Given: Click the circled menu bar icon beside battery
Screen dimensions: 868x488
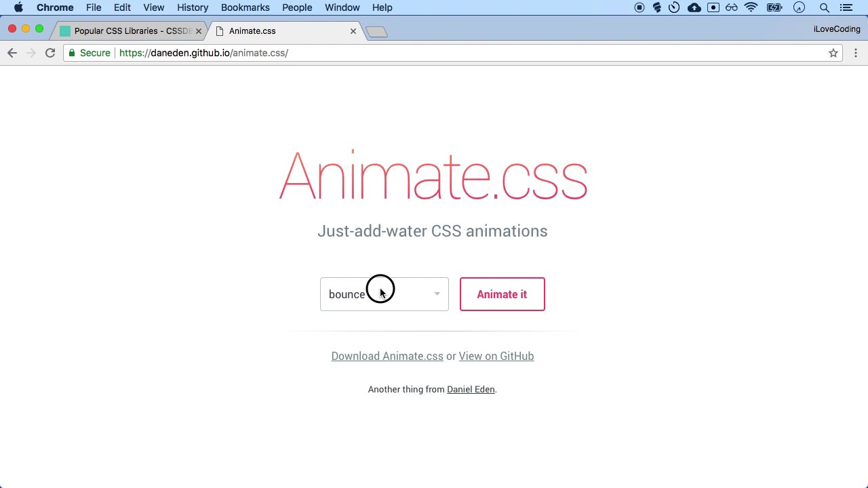Looking at the screenshot, I should point(800,7).
